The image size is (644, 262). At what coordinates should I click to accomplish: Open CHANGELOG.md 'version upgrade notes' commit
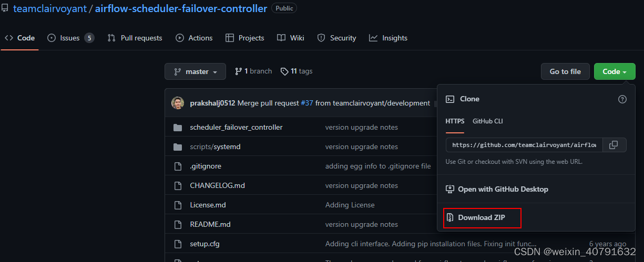(x=362, y=185)
